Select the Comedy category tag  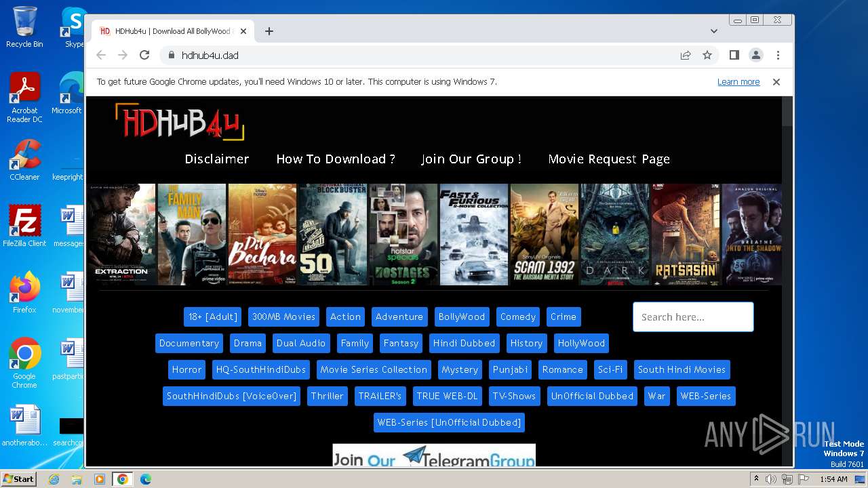click(518, 317)
